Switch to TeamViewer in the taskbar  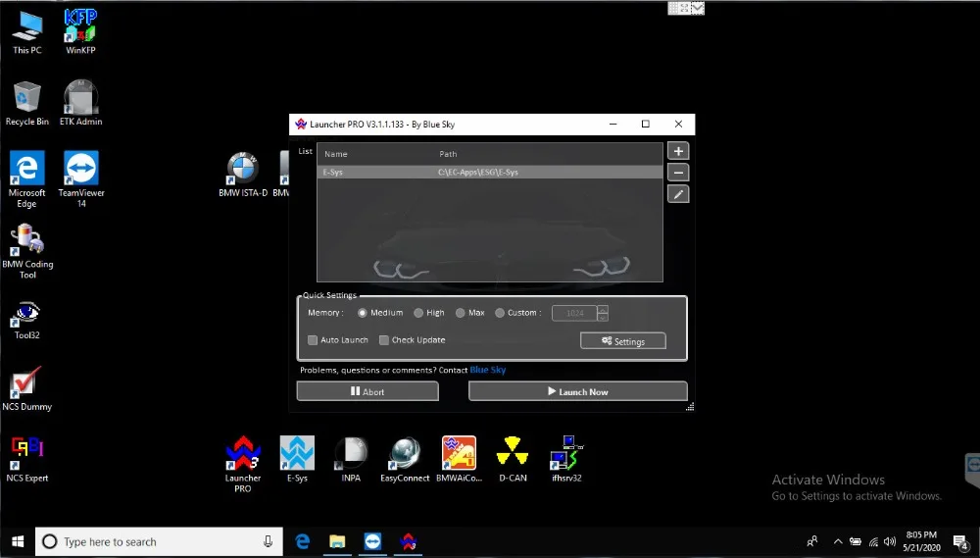coord(372,541)
